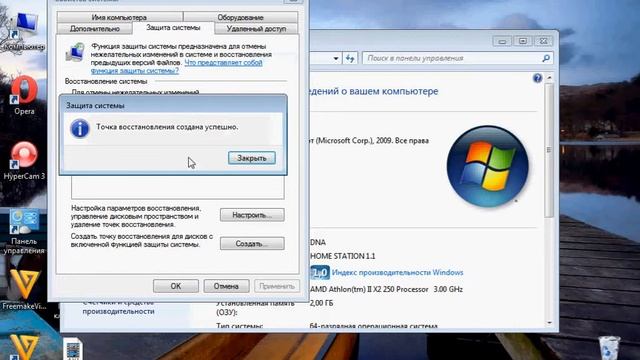
Task: Click the Настроить... button
Action: pyautogui.click(x=252, y=215)
